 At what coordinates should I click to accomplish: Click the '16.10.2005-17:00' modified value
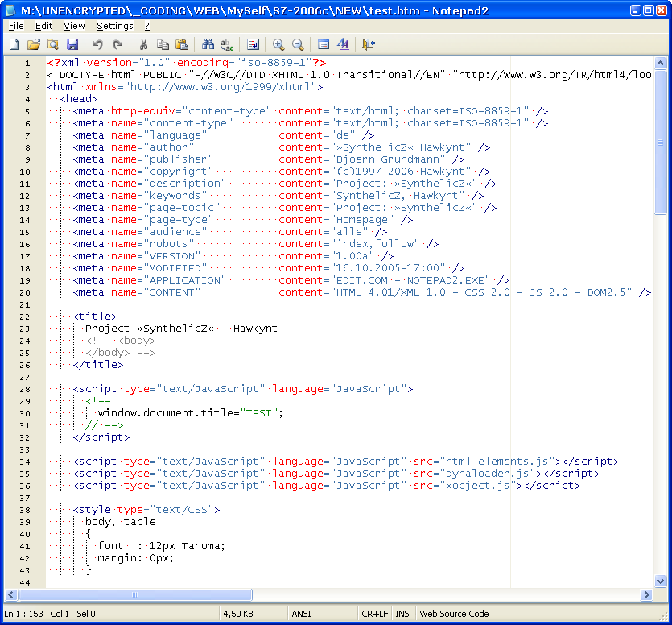(388, 268)
